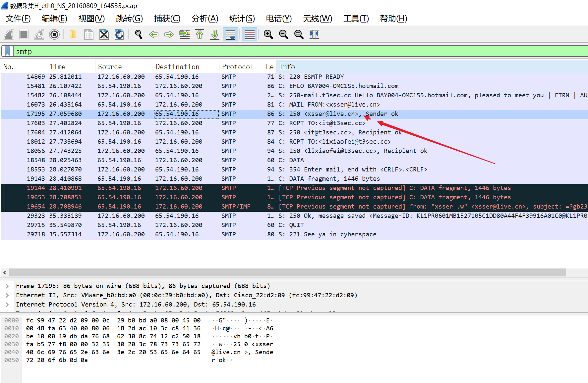Sort by the Info column header

point(432,67)
